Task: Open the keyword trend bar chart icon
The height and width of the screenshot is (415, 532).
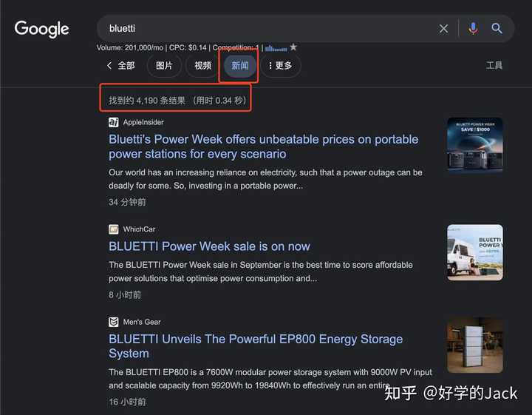Action: tap(276, 48)
